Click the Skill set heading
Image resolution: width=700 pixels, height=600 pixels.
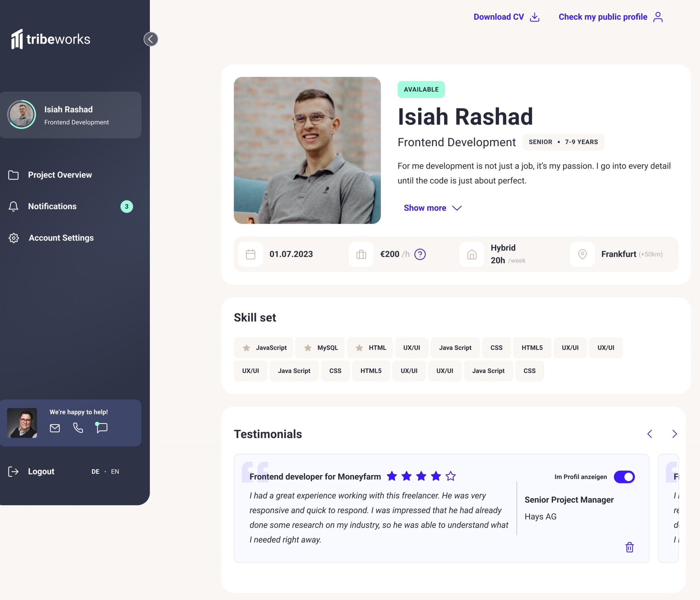point(255,318)
